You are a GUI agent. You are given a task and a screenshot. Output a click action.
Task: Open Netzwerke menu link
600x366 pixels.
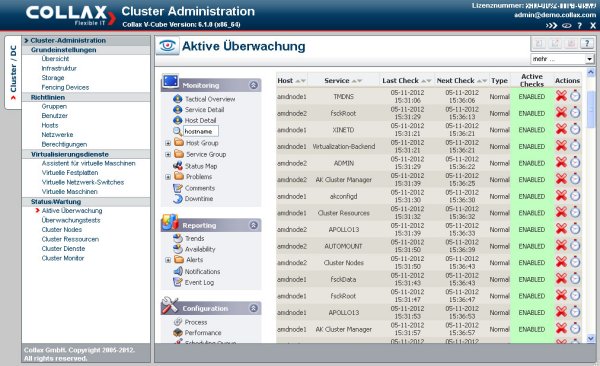pyautogui.click(x=57, y=134)
